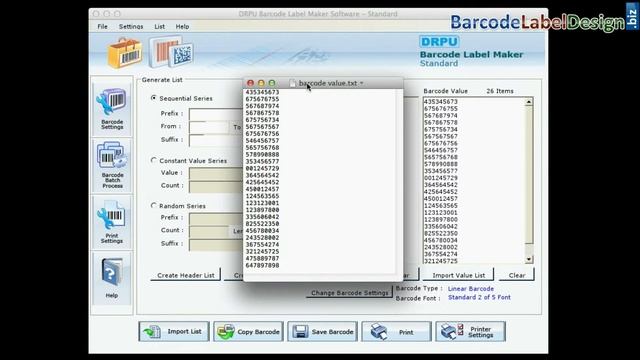The height and width of the screenshot is (360, 640).
Task: Select 435345673 in Barcode Value list
Action: click(x=440, y=102)
